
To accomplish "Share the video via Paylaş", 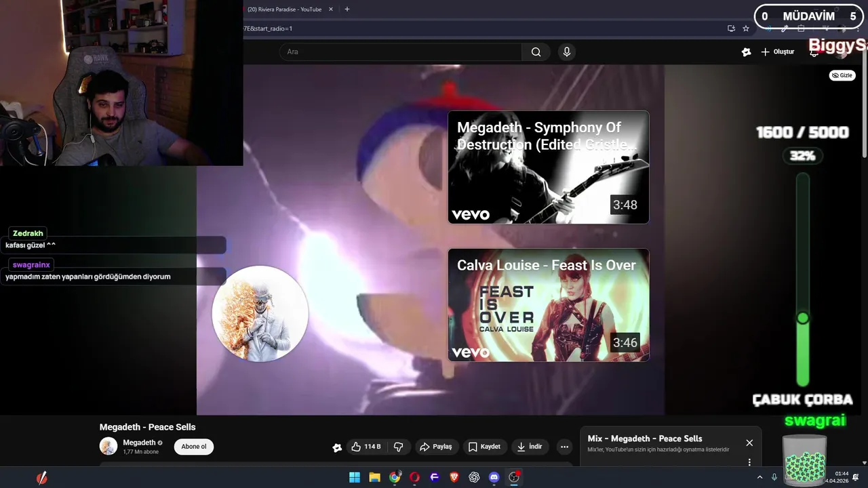I will tap(435, 447).
